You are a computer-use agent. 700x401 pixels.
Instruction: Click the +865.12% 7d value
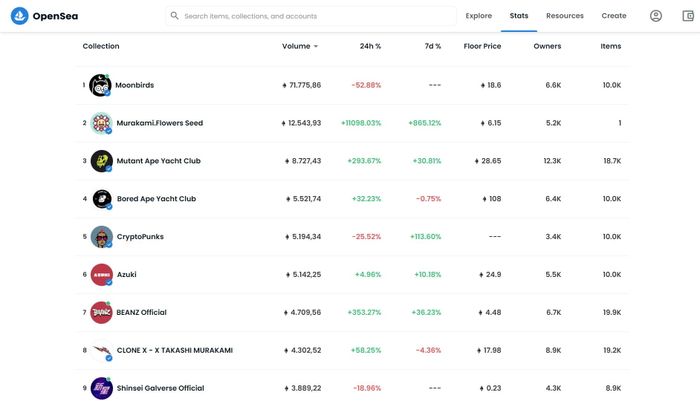(425, 123)
